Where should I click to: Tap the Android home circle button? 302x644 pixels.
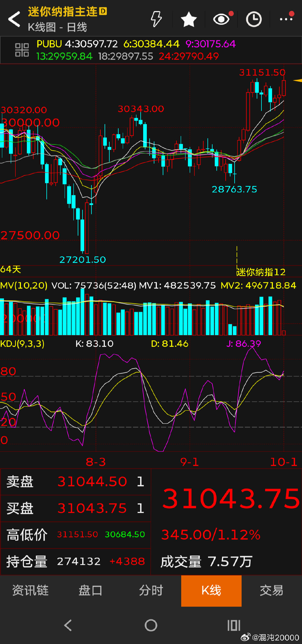point(151,625)
